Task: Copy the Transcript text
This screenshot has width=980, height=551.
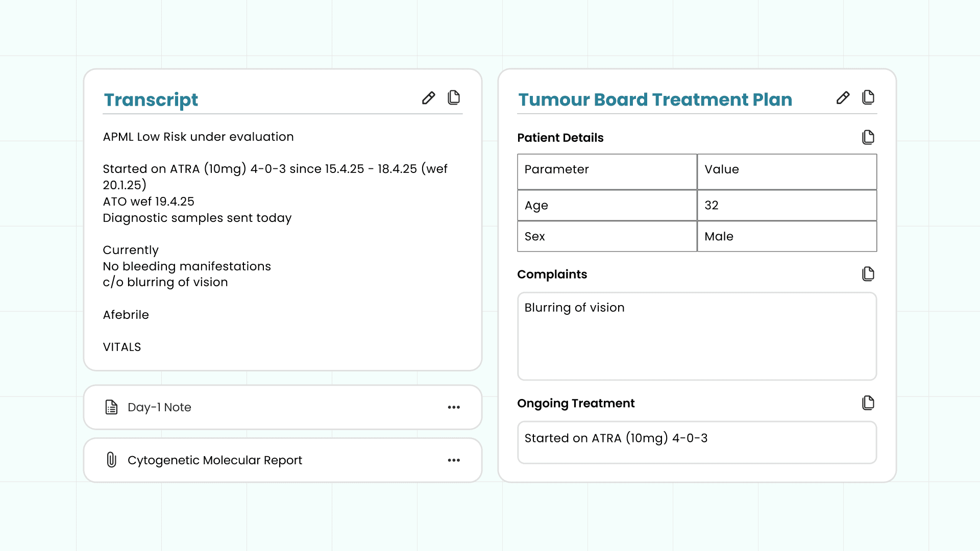Action: (x=453, y=97)
